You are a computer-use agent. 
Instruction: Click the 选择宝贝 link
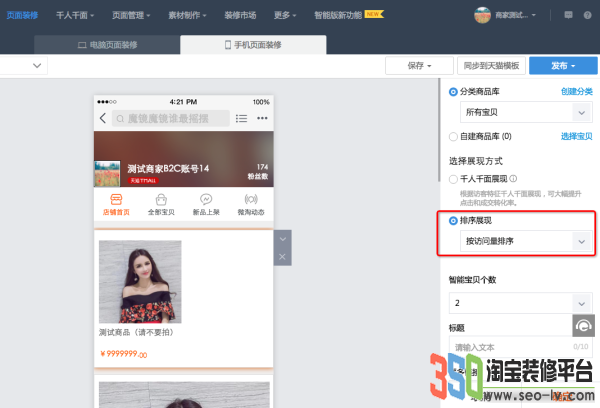[577, 136]
